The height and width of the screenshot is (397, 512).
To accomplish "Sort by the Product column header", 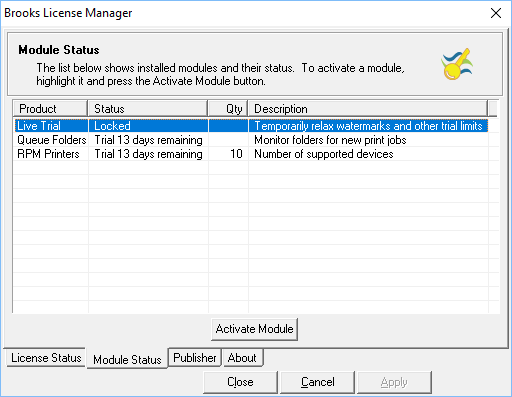I will point(50,109).
